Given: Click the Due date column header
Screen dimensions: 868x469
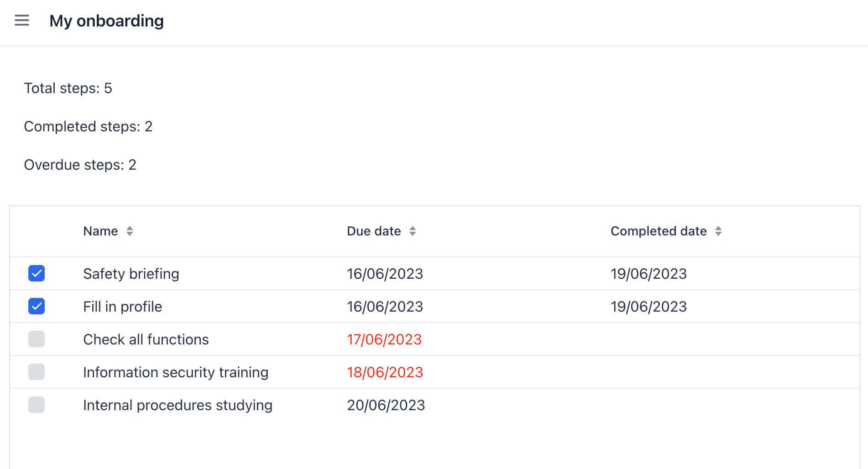Looking at the screenshot, I should 374,231.
